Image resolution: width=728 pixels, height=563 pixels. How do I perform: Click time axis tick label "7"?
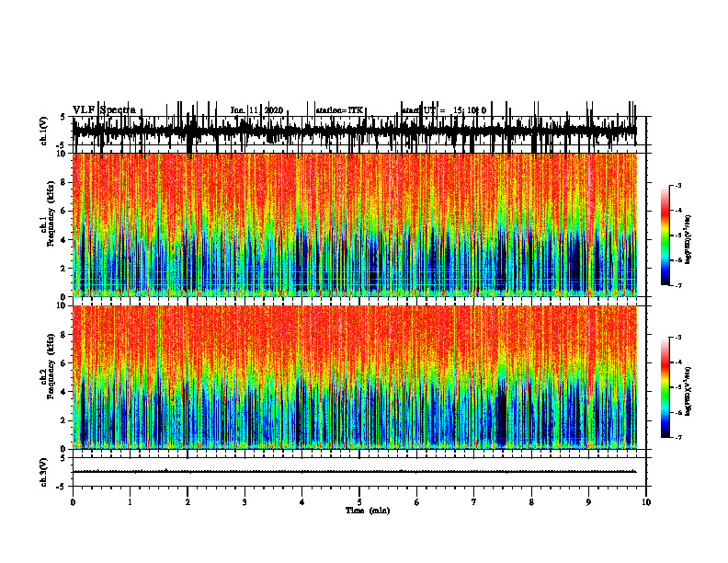(474, 502)
